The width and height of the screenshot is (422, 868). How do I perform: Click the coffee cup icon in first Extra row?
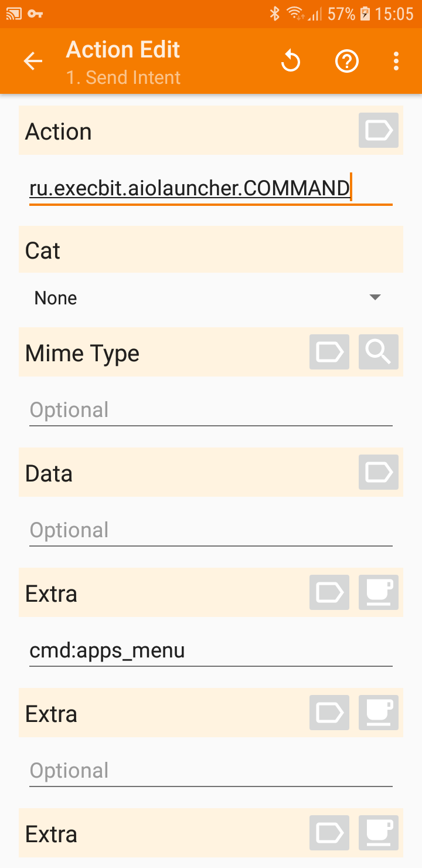click(379, 592)
